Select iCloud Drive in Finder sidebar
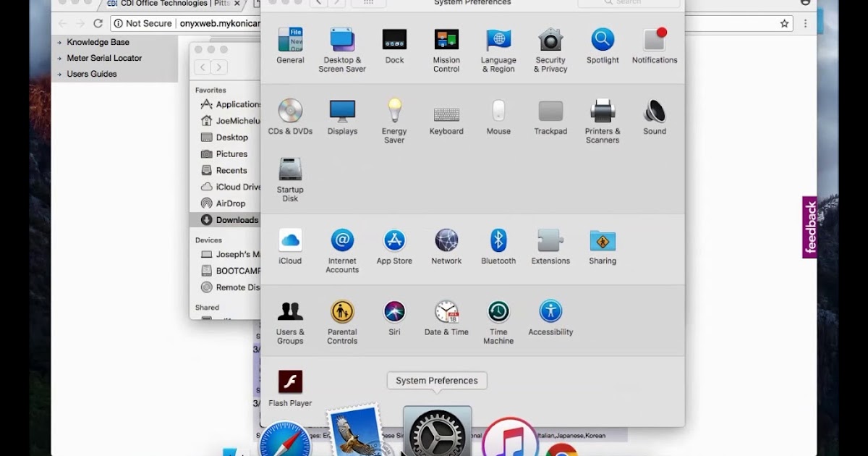Image resolution: width=868 pixels, height=456 pixels. (x=229, y=187)
